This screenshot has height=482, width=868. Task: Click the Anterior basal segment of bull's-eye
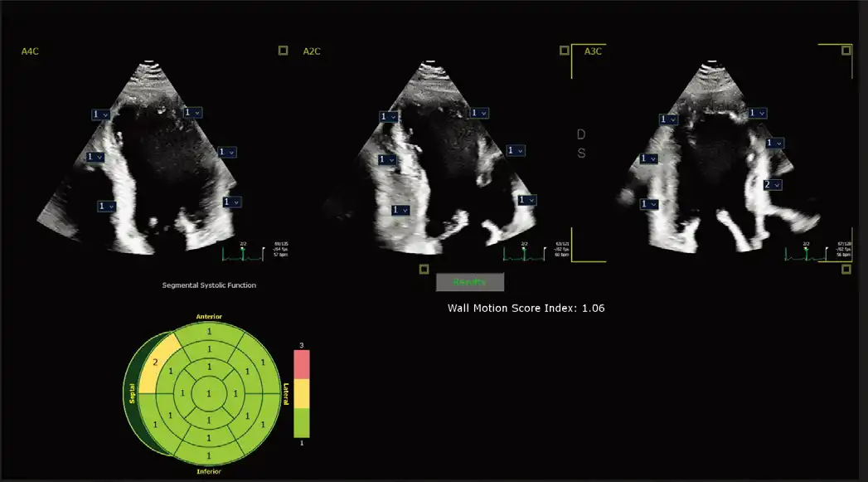point(209,331)
